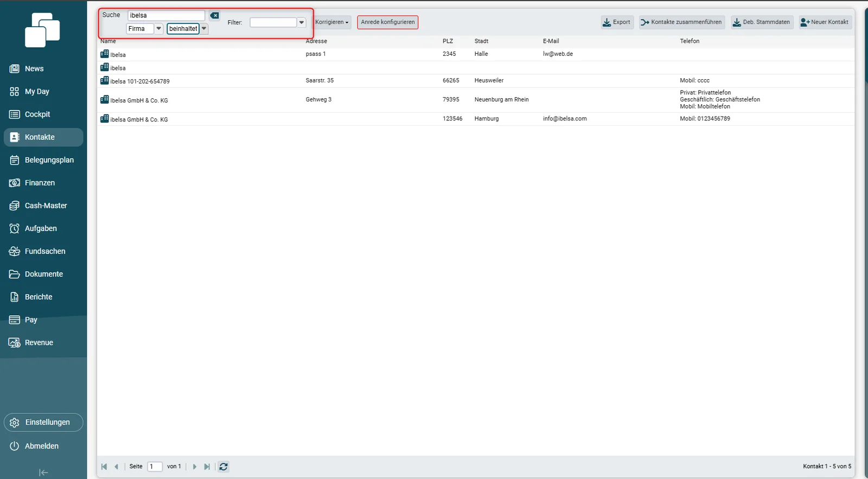This screenshot has width=868, height=479.
Task: Click Anrede konfigurieren button
Action: 388,22
